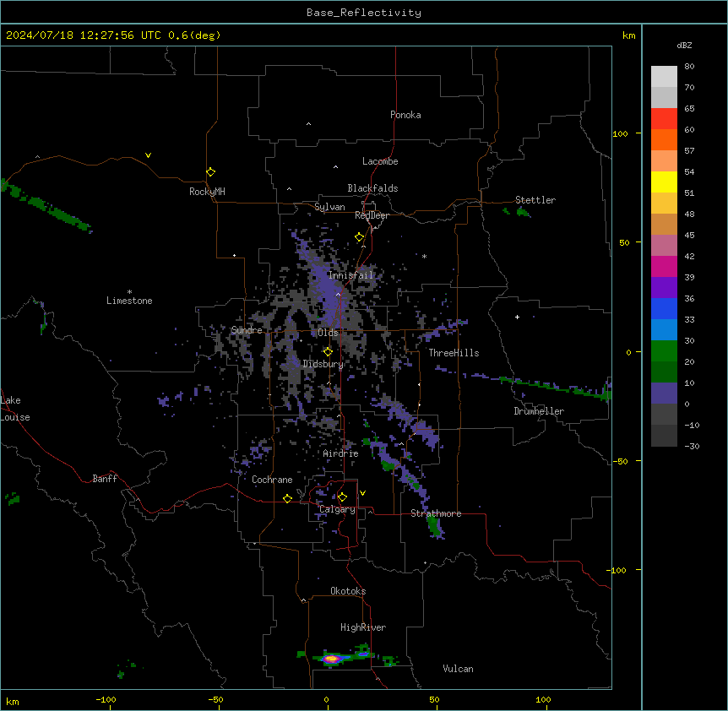728x711 pixels.
Task: Click the Strathmore label
Action: tap(436, 513)
